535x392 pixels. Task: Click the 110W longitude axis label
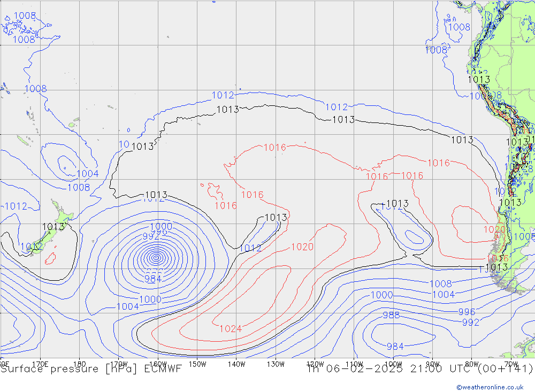coord(354,364)
